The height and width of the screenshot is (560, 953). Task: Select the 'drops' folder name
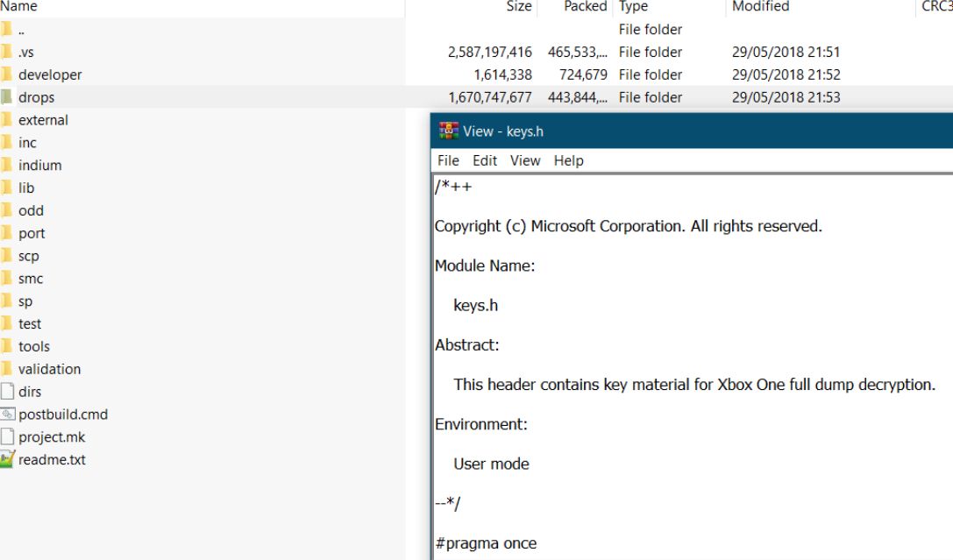click(x=37, y=97)
